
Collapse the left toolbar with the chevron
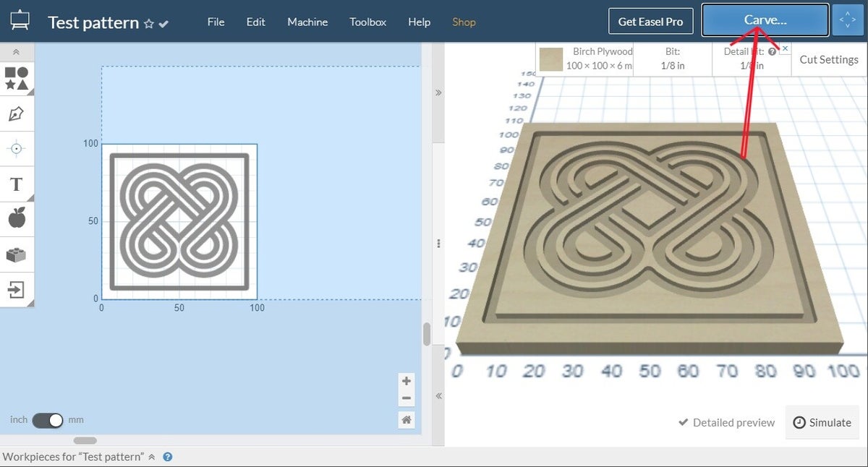pyautogui.click(x=17, y=51)
